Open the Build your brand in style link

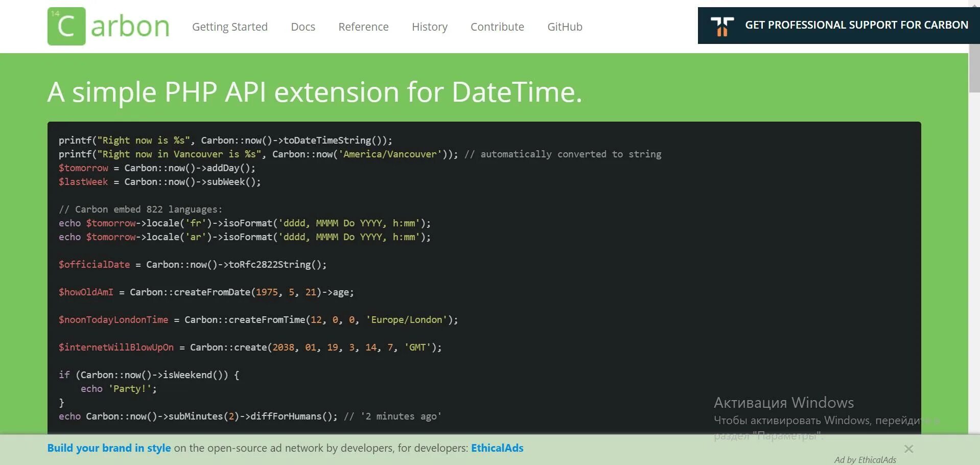pyautogui.click(x=109, y=448)
